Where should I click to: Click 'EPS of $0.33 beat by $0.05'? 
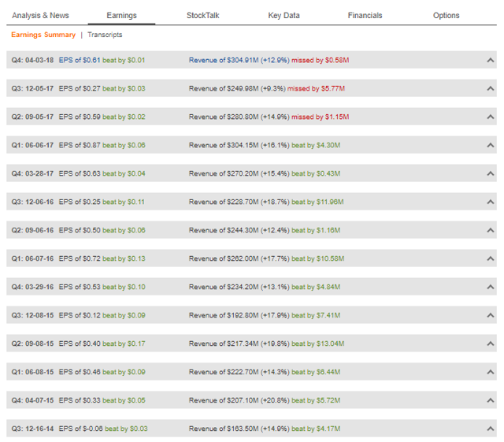point(102,400)
